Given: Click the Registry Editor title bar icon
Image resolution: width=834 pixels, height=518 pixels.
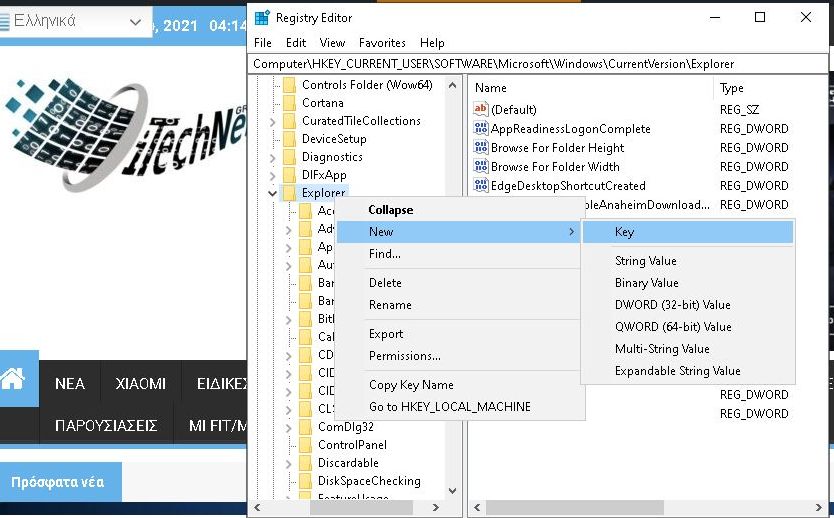Looking at the screenshot, I should (x=262, y=18).
